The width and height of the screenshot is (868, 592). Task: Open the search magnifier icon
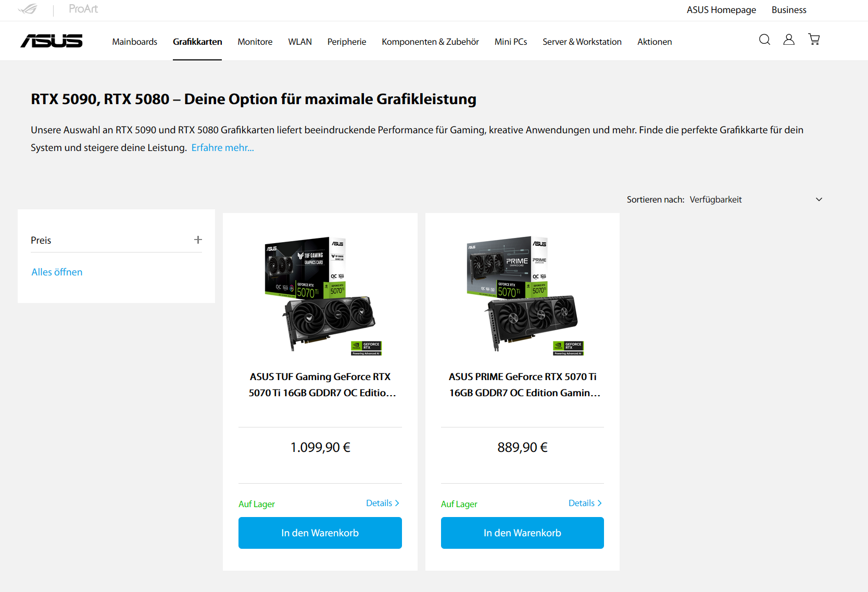click(764, 40)
